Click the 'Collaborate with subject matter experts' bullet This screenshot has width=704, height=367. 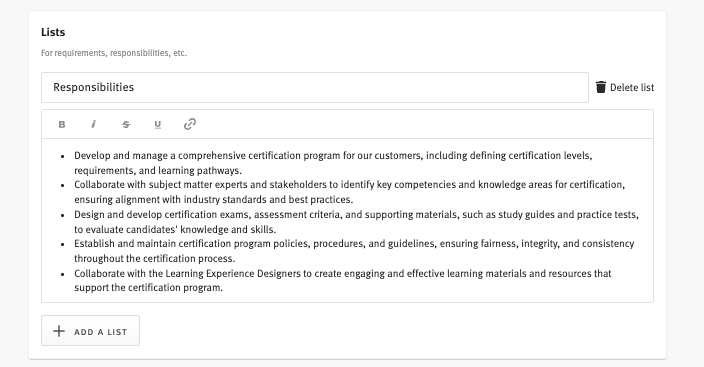tap(349, 192)
